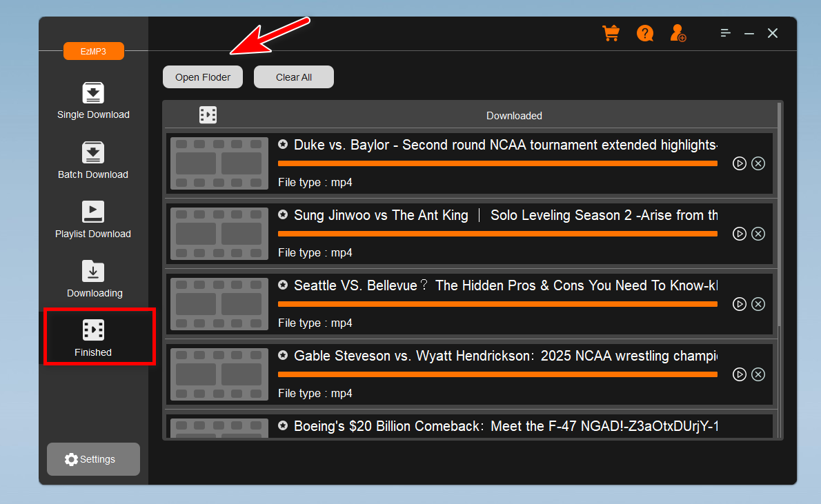The width and height of the screenshot is (821, 504).
Task: Click File type : mp4 under Duke vs. Baylor
Action: 315,183
